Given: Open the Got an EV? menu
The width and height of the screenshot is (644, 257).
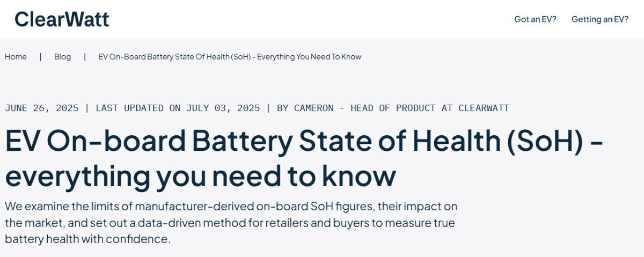Looking at the screenshot, I should 535,19.
